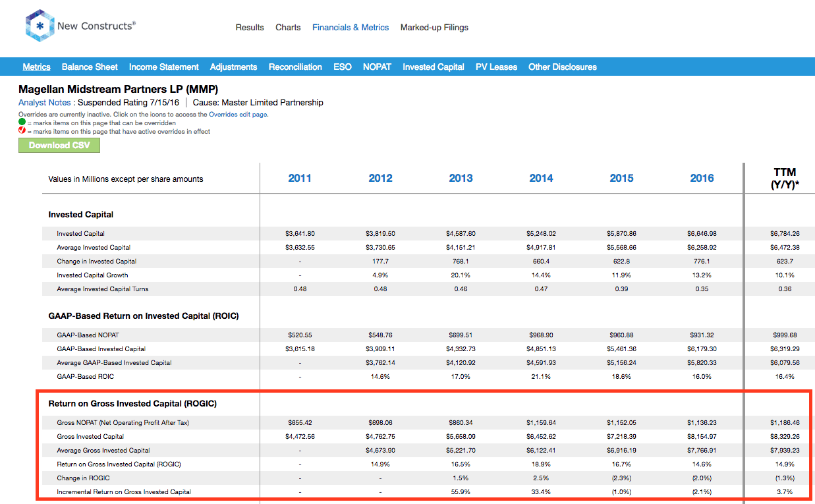
Task: Click Average Invested Capital Turns row label
Action: click(103, 289)
